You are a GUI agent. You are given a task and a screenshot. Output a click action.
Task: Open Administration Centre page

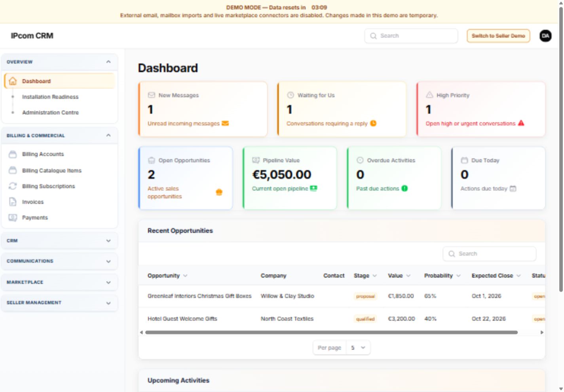point(50,112)
